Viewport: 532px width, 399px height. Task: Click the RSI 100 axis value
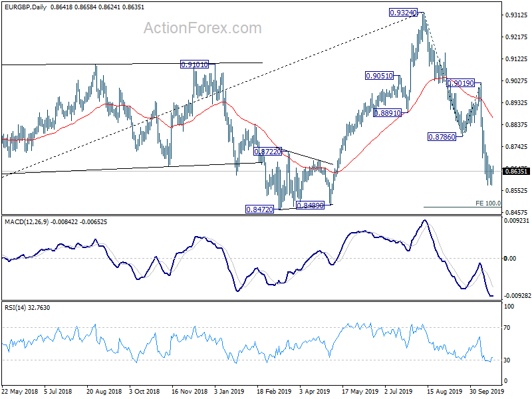pos(509,307)
